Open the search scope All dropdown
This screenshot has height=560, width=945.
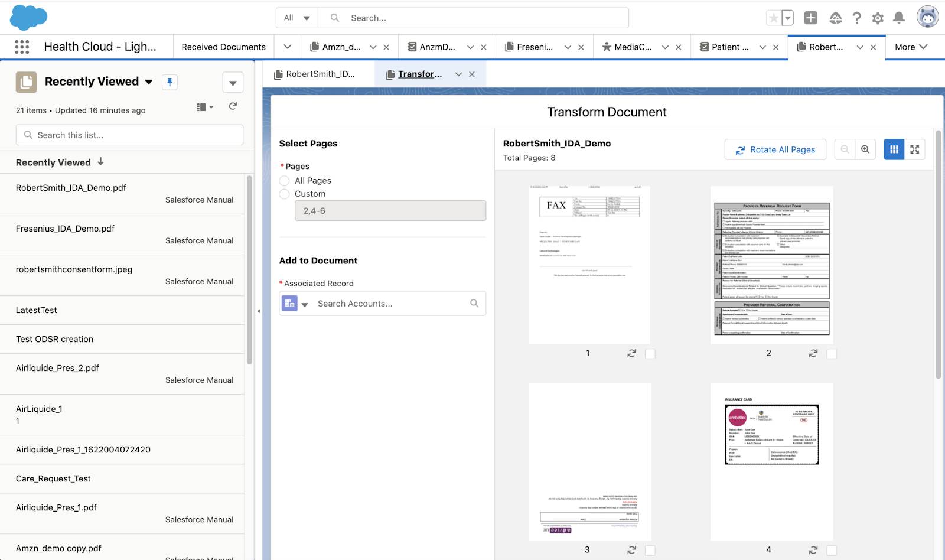(296, 18)
